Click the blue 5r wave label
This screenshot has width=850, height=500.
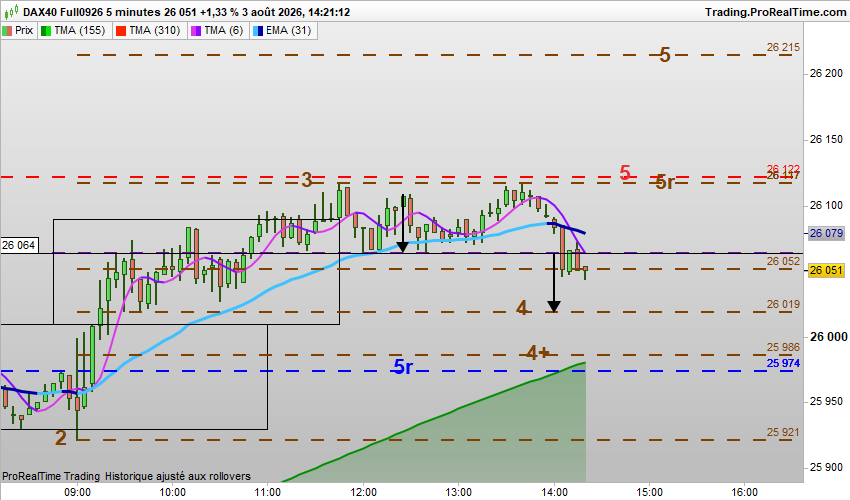[x=403, y=367]
